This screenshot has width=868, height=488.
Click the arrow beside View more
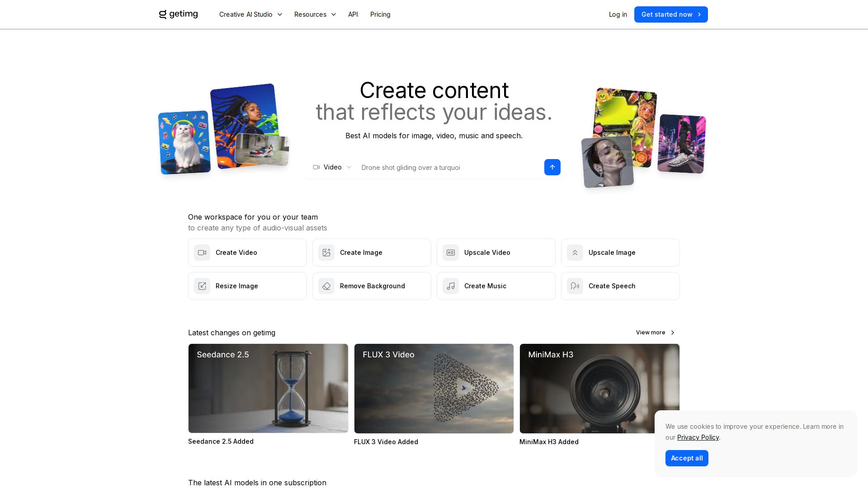pos(673,333)
